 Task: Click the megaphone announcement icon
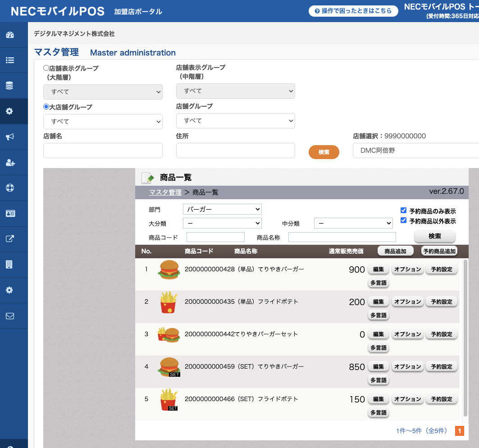pyautogui.click(x=10, y=137)
